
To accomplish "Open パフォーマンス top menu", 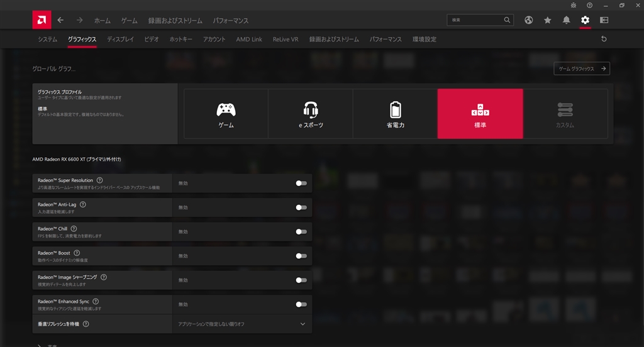I will point(230,21).
